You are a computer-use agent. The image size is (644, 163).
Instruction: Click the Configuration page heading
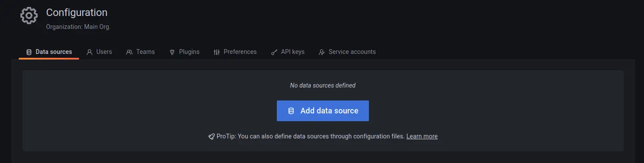tap(77, 13)
